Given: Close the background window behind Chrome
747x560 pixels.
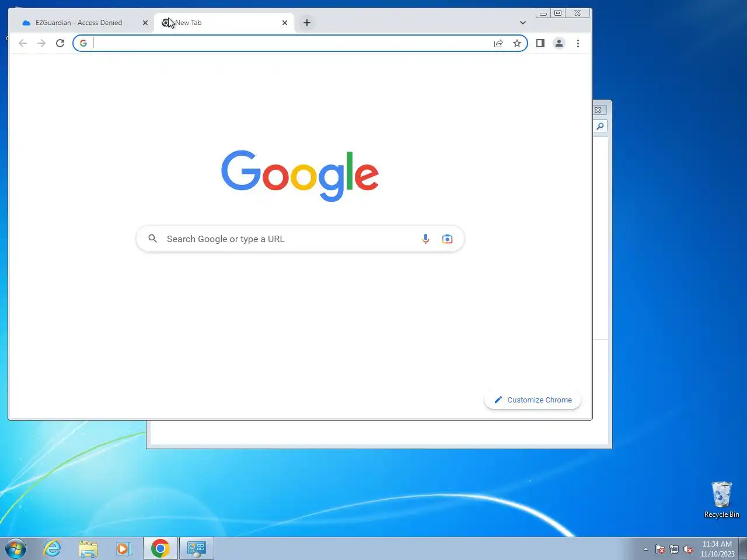Looking at the screenshot, I should pyautogui.click(x=598, y=110).
